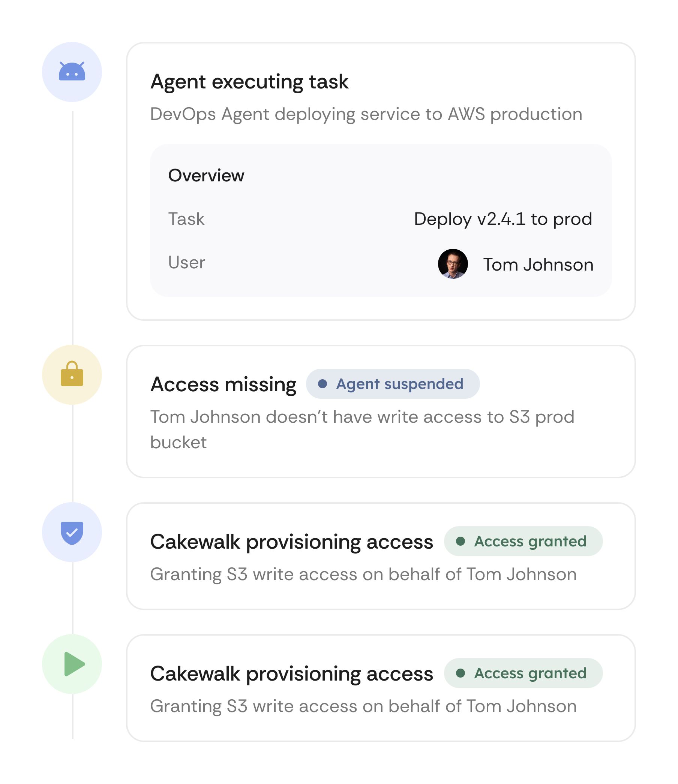The width and height of the screenshot is (678, 784).
Task: Click the Task row label
Action: click(x=186, y=219)
